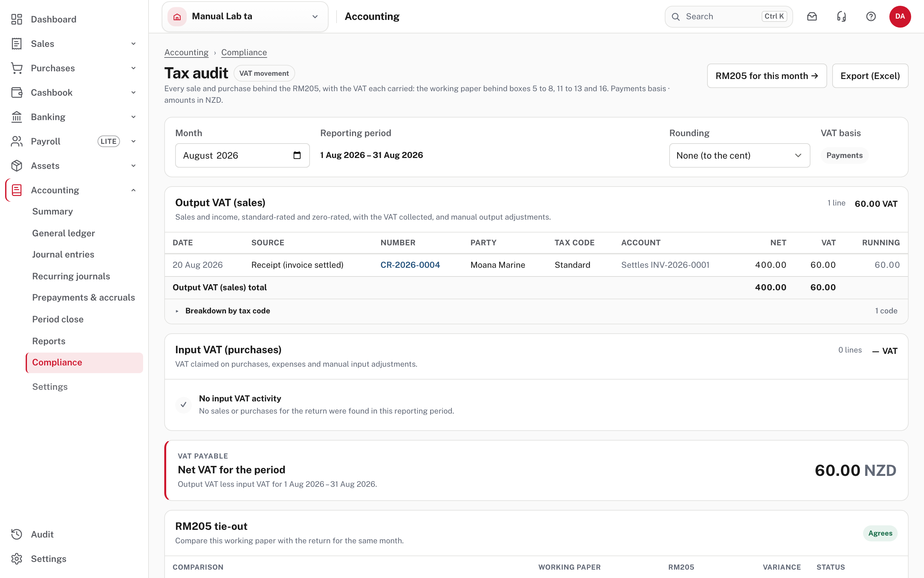Image resolution: width=924 pixels, height=578 pixels.
Task: Open the help question mark icon
Action: (871, 16)
